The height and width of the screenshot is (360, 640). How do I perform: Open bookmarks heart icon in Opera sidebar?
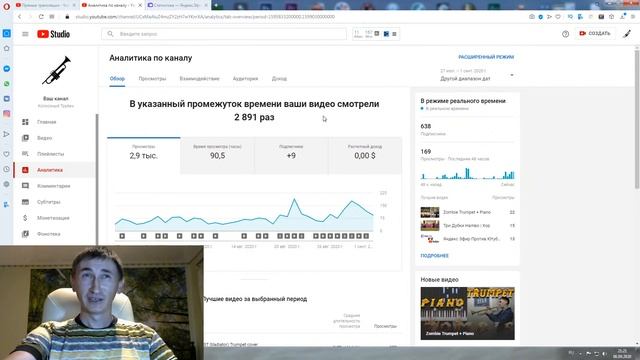click(7, 154)
